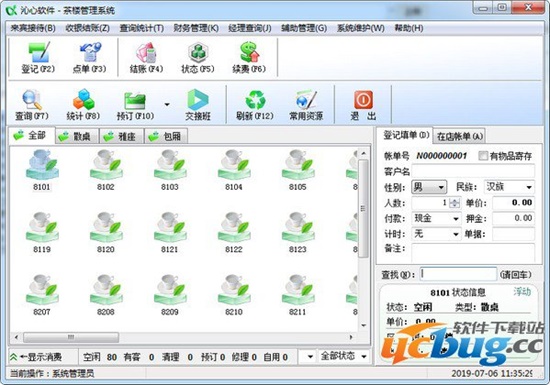Select table 8207
The width and height of the screenshot is (550, 385).
(x=42, y=295)
